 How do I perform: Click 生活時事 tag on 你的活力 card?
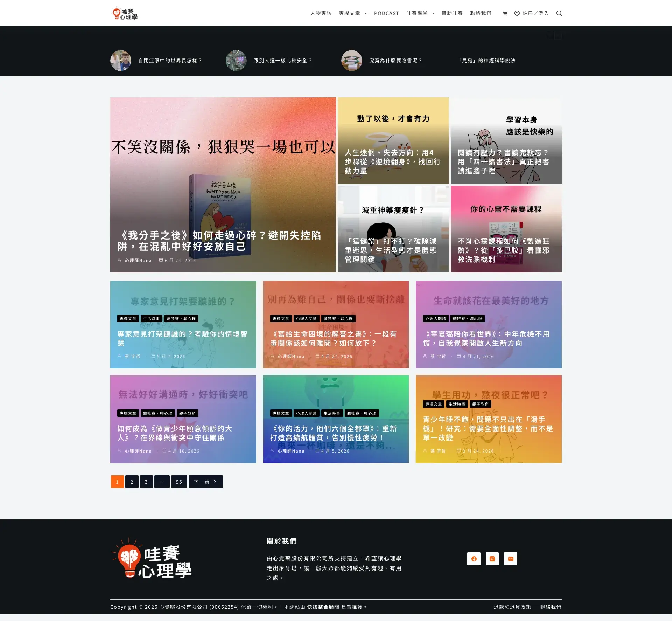pyautogui.click(x=332, y=413)
